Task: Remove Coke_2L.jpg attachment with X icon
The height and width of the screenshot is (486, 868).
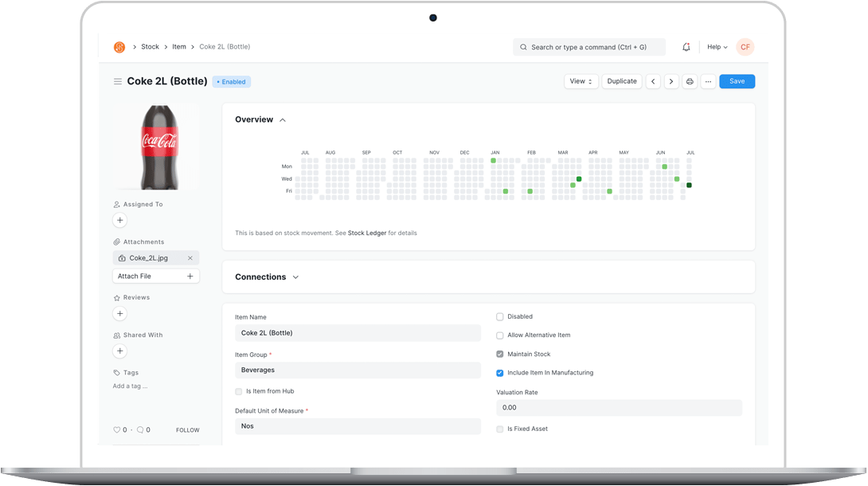Action: click(190, 258)
